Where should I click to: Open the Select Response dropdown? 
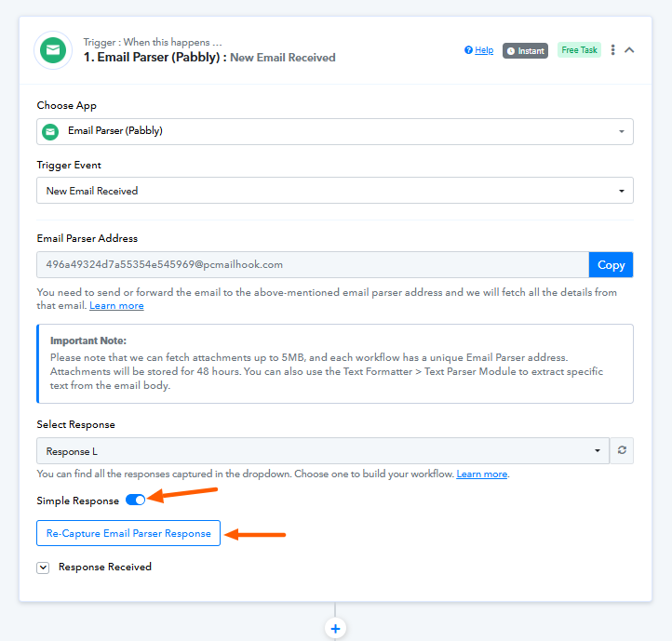[x=323, y=451]
